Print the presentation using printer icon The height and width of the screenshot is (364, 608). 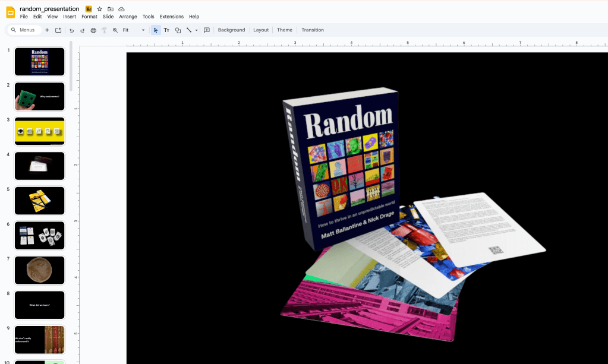click(x=93, y=30)
